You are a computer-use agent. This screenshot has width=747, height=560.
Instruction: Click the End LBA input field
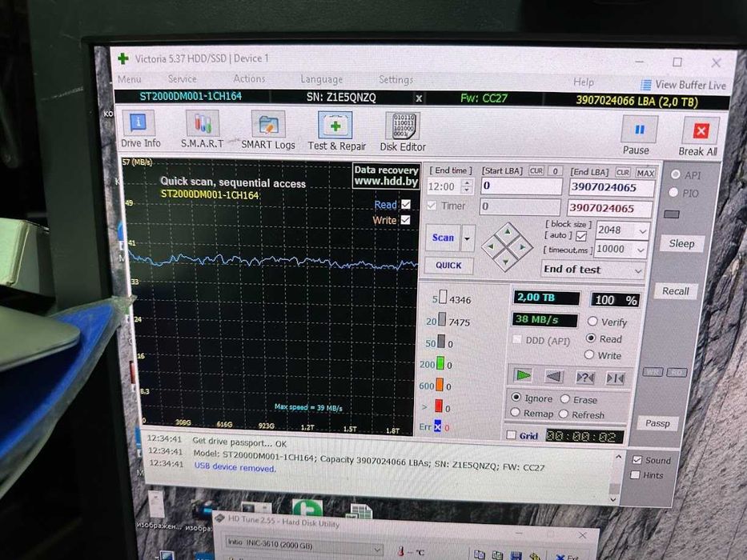(611, 188)
